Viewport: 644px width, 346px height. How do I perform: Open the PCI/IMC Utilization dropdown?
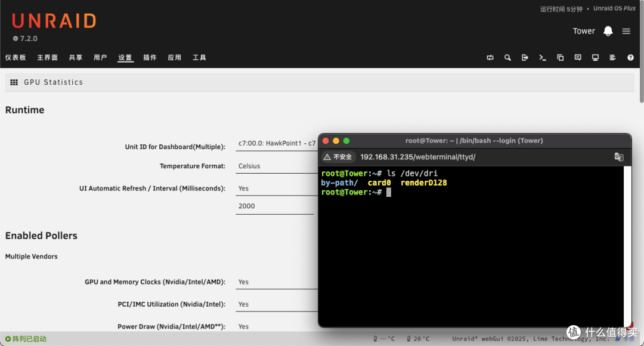[277, 304]
